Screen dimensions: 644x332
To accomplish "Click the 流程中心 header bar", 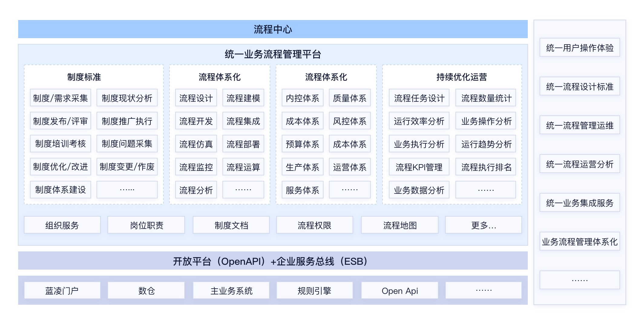I will point(273,29).
